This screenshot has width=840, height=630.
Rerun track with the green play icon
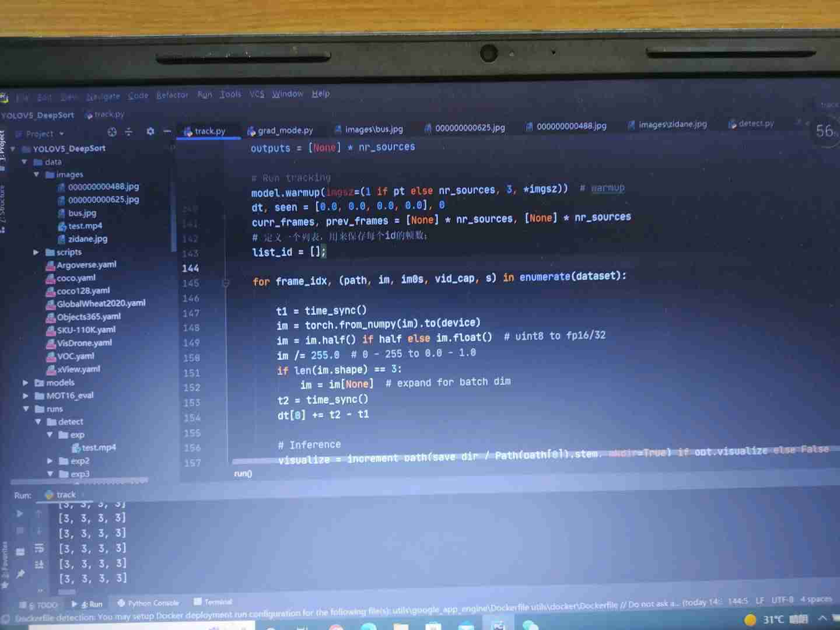pyautogui.click(x=20, y=514)
